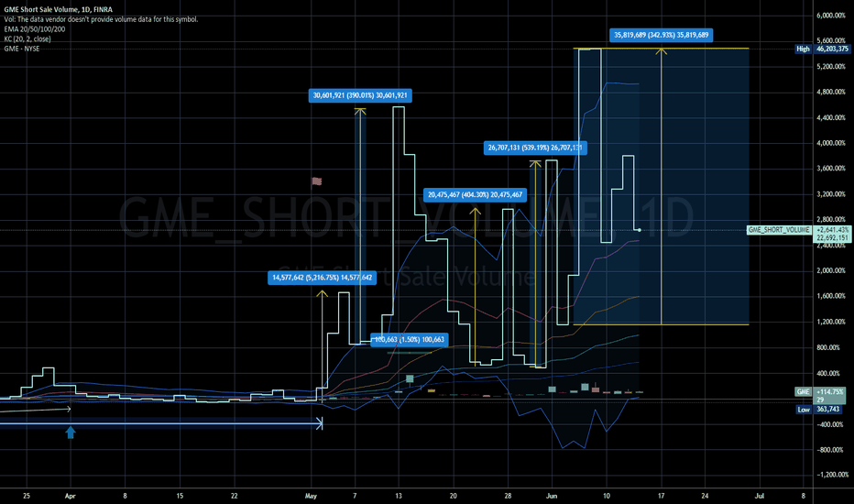Image resolution: width=854 pixels, height=504 pixels.
Task: Click the '4,000.00%' price axis label
Action: (831, 143)
